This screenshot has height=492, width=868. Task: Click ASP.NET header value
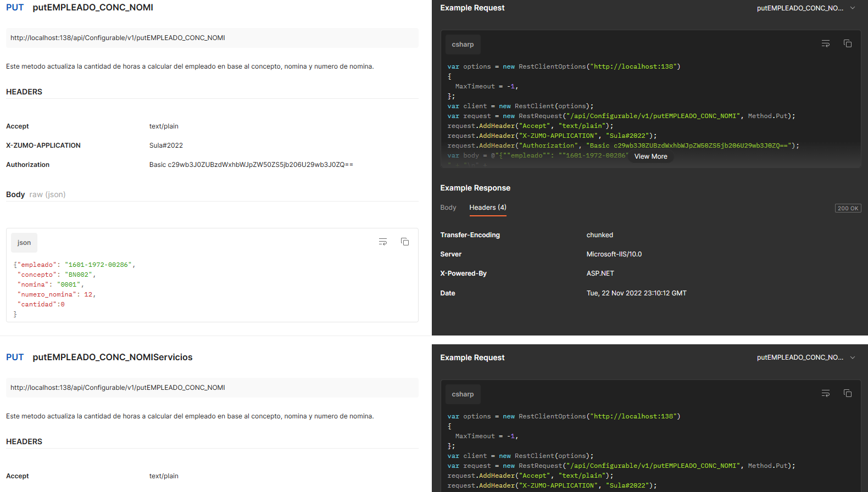(600, 273)
